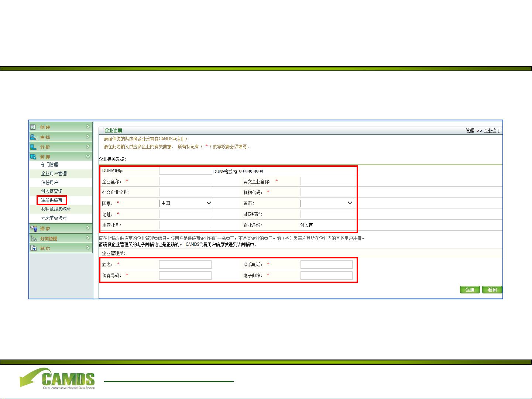Open the 省市 province dropdown

tap(327, 203)
